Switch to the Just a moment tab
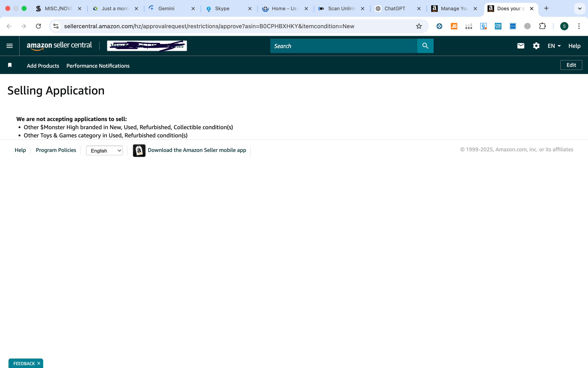The image size is (588, 368). [x=115, y=9]
